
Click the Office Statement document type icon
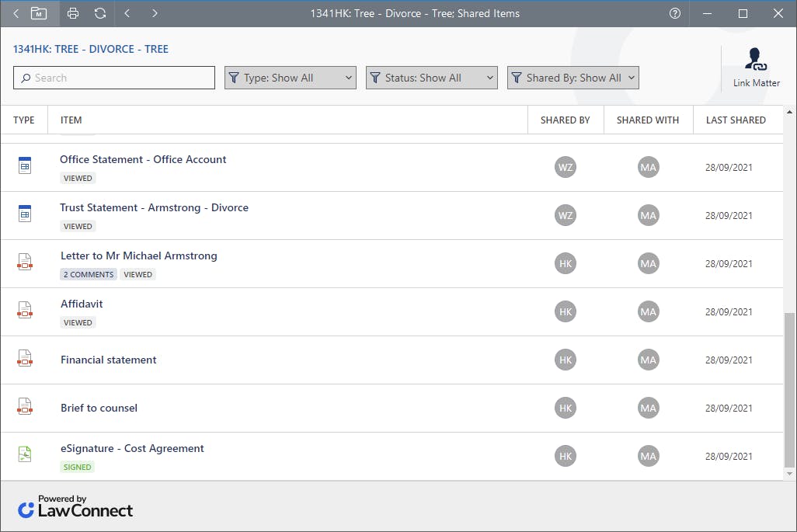point(25,165)
